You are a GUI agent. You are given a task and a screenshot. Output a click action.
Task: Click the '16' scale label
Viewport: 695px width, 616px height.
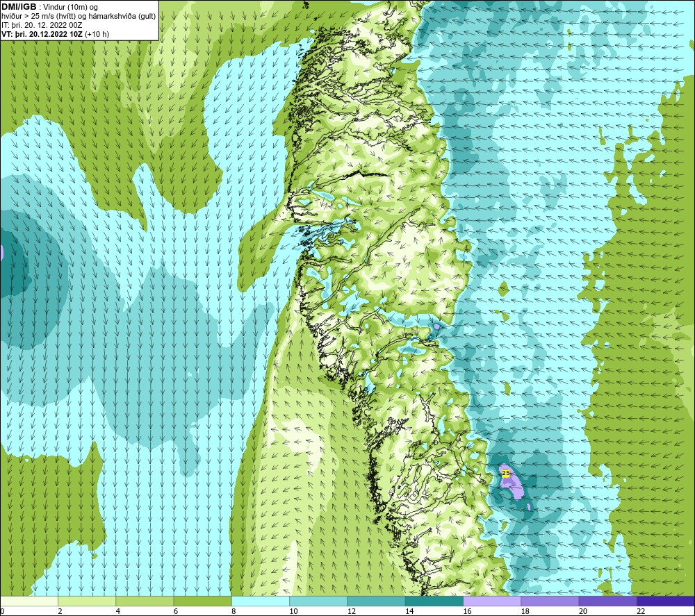[467, 611]
